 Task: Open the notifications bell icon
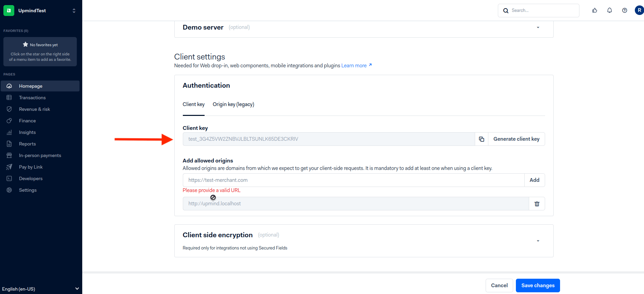610,11
